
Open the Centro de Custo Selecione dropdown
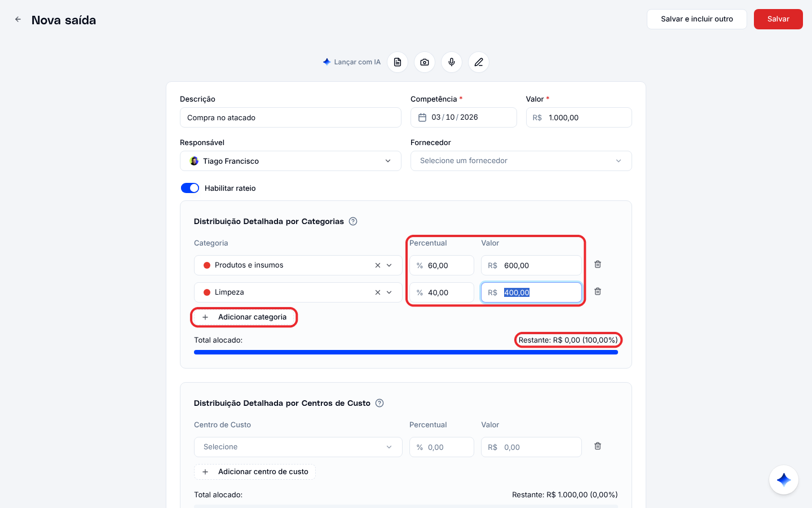(298, 447)
